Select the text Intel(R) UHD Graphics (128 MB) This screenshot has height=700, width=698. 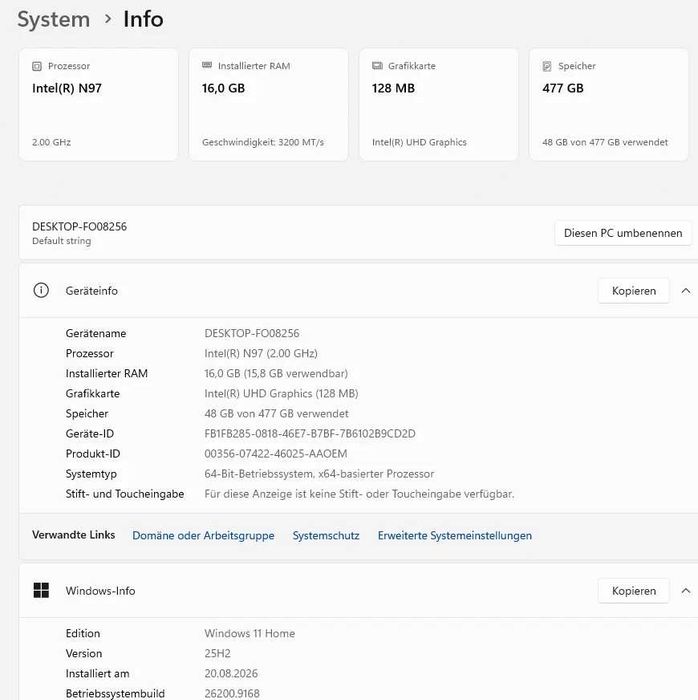coord(281,394)
